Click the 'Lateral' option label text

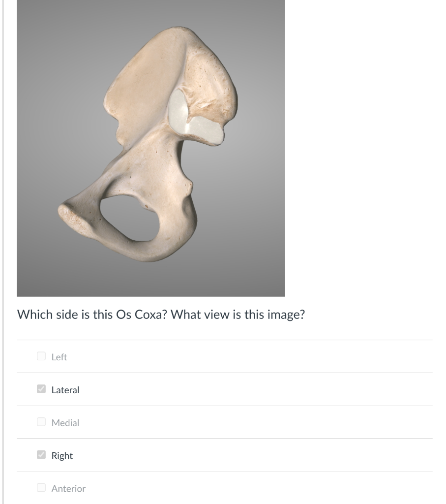click(x=65, y=389)
